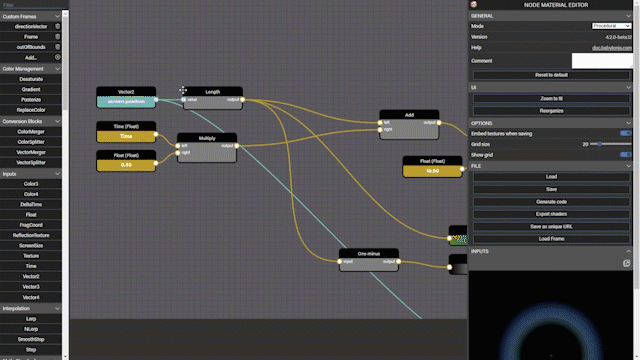This screenshot has height=360, width=640.
Task: Click the Babylon logo in editor header
Action: (x=473, y=4)
